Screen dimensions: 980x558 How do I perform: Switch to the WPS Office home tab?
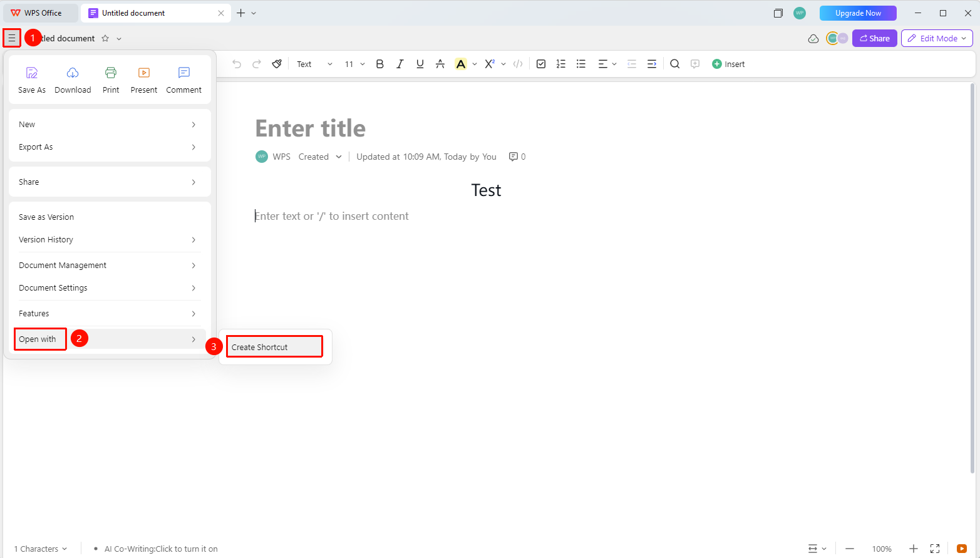pos(41,13)
